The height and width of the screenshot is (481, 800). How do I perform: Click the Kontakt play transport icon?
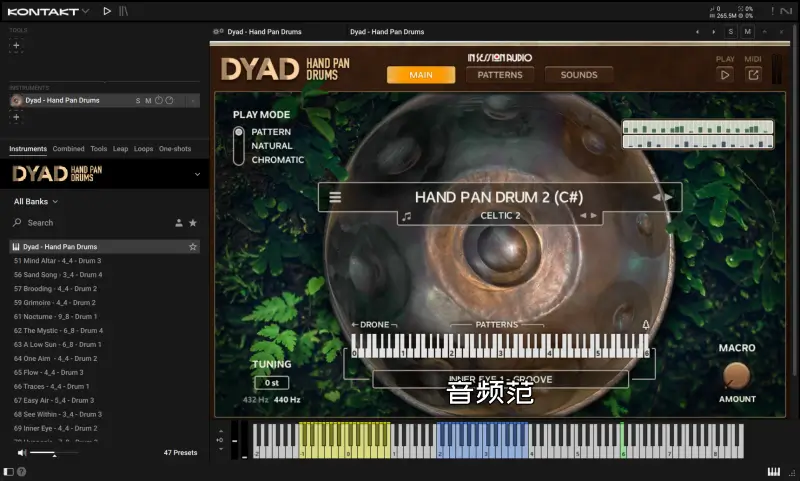(107, 11)
